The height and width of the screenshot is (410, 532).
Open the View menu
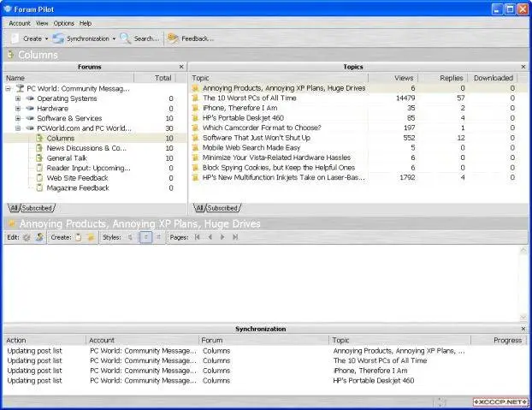click(x=42, y=23)
